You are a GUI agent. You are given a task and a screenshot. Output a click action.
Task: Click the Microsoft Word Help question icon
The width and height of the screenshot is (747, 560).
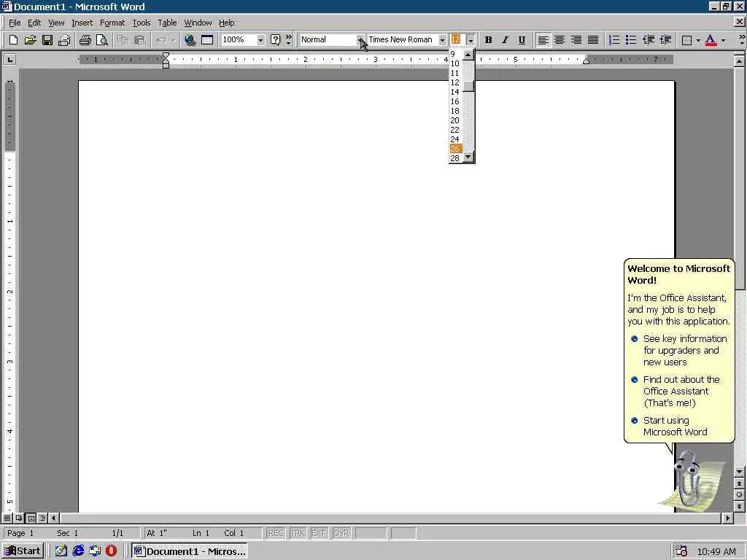[x=275, y=40]
